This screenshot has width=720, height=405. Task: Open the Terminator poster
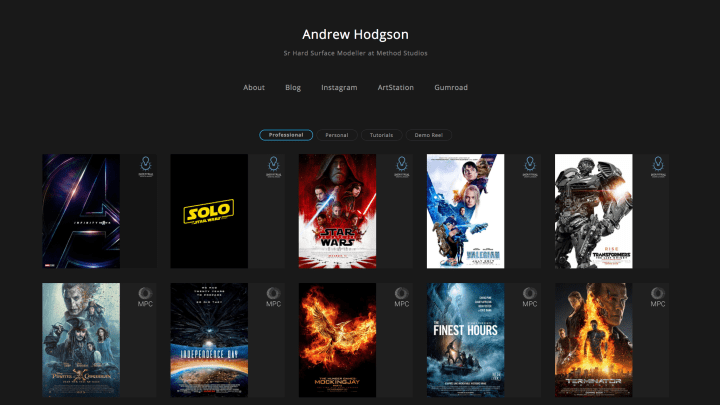point(593,340)
